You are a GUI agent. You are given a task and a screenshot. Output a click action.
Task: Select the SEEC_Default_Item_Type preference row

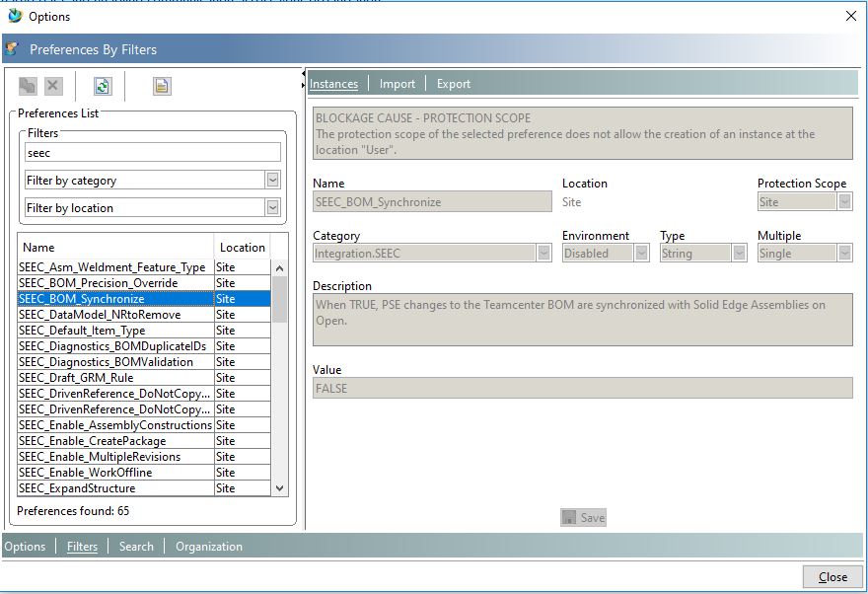pos(108,330)
